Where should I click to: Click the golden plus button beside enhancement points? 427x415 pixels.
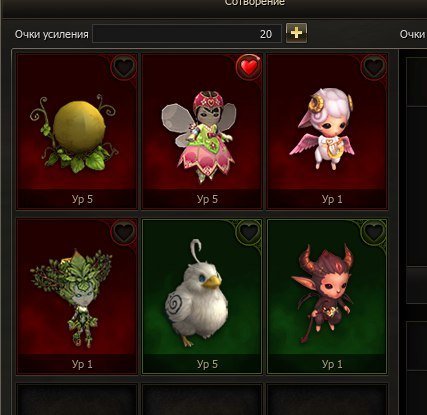[296, 33]
